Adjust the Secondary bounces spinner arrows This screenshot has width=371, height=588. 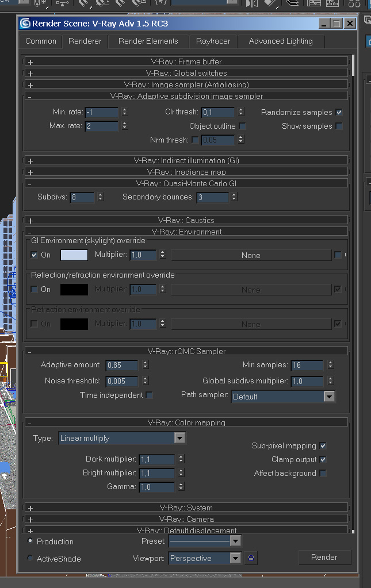[x=234, y=197]
